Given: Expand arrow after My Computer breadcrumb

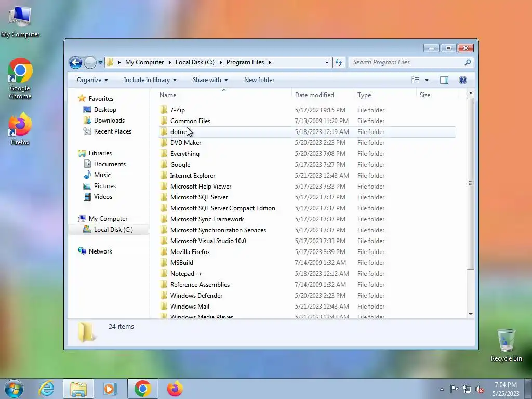Looking at the screenshot, I should point(170,62).
